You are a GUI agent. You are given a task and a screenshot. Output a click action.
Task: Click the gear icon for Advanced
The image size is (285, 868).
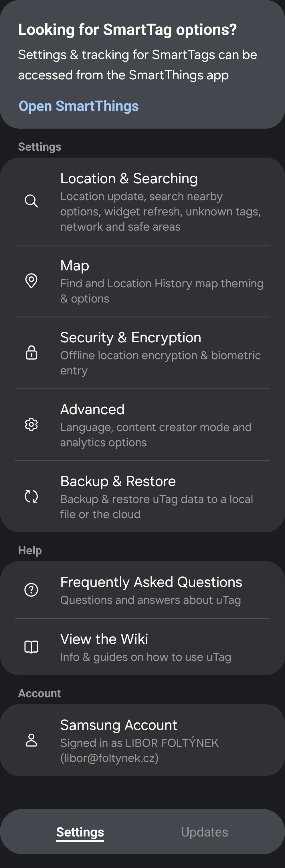click(x=31, y=425)
